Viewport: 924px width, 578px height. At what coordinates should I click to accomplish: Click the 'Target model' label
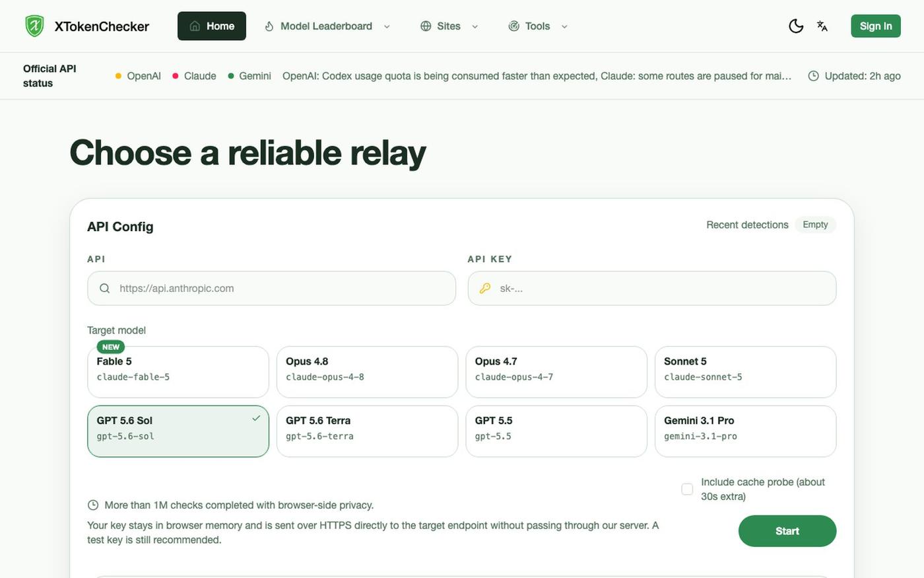tap(116, 330)
